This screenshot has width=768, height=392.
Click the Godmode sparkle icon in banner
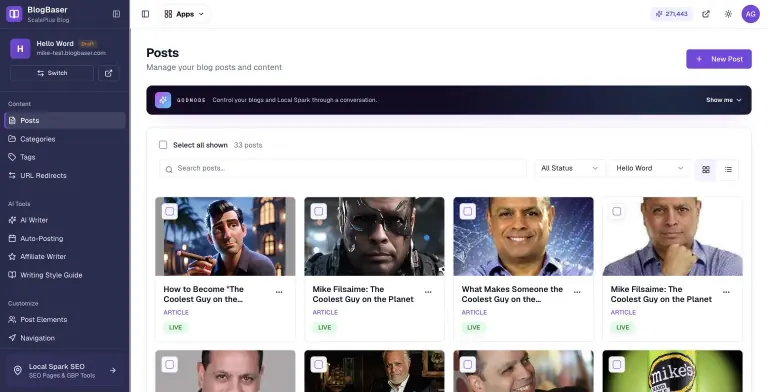pos(163,100)
